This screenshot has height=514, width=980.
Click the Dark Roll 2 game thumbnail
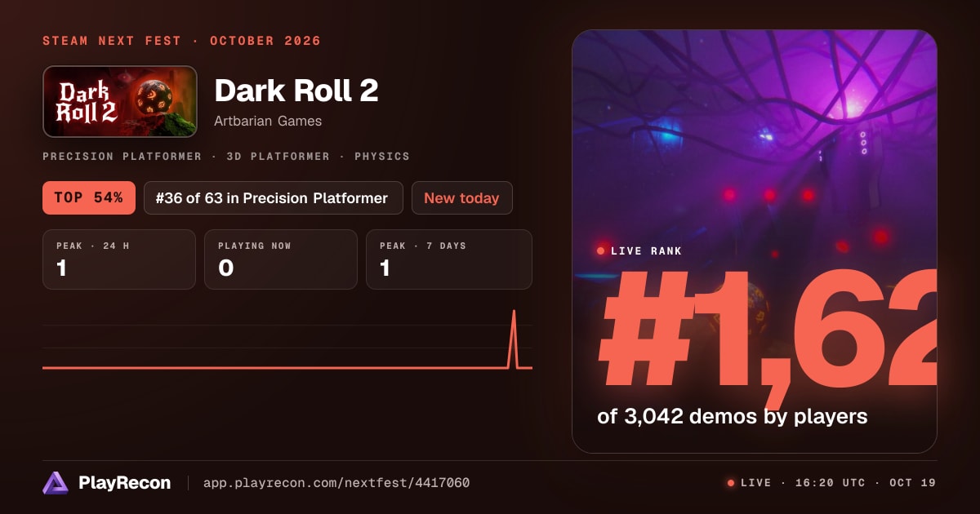click(120, 101)
